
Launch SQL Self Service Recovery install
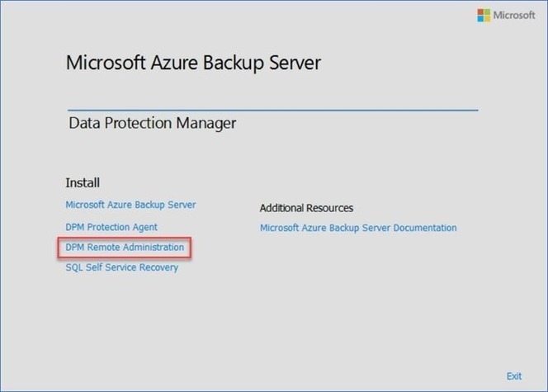pos(121,267)
